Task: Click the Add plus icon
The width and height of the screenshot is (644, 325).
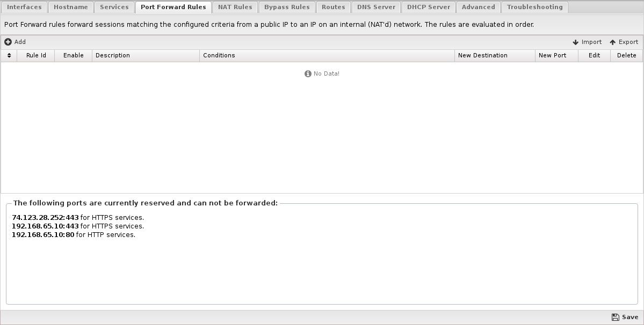Action: pyautogui.click(x=8, y=42)
